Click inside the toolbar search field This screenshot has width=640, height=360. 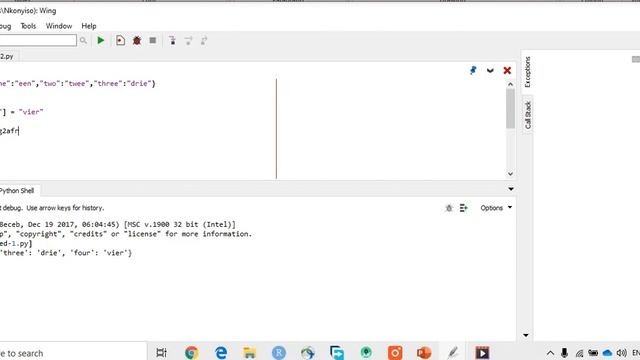38,40
